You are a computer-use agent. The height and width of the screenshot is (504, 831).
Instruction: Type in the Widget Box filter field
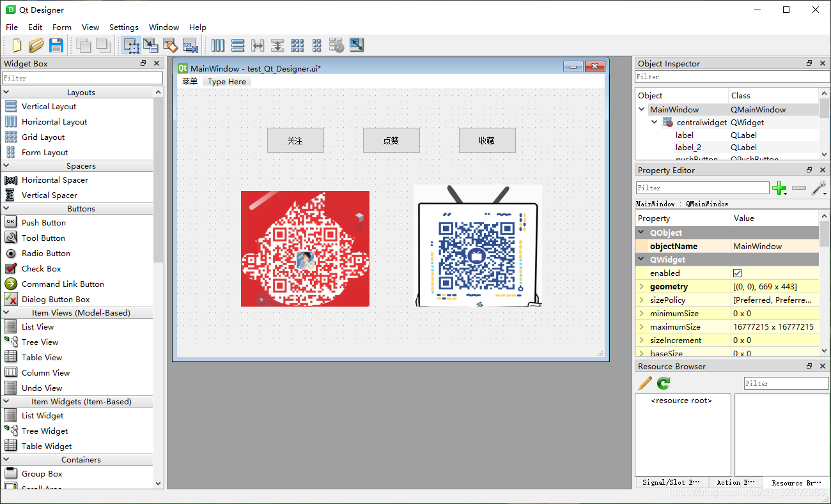[82, 77]
